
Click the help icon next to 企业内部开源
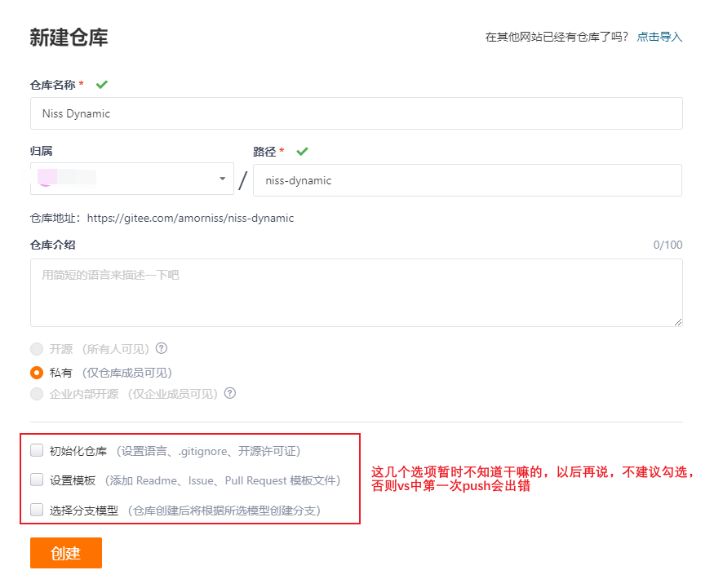point(231,393)
